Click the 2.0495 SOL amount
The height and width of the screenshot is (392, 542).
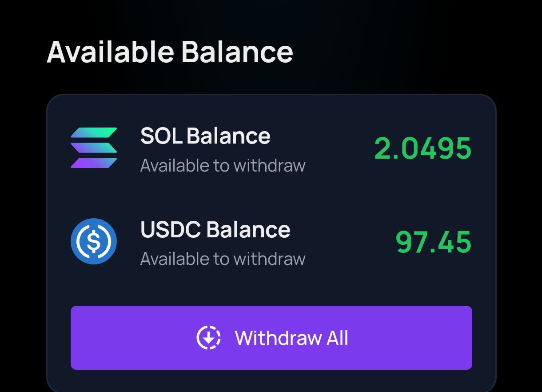[x=423, y=148]
